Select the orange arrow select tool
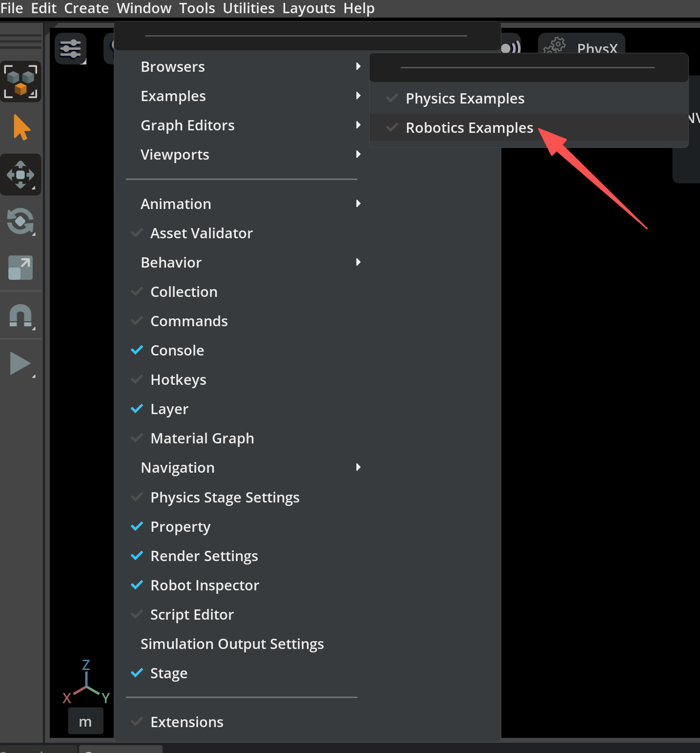 [x=21, y=127]
